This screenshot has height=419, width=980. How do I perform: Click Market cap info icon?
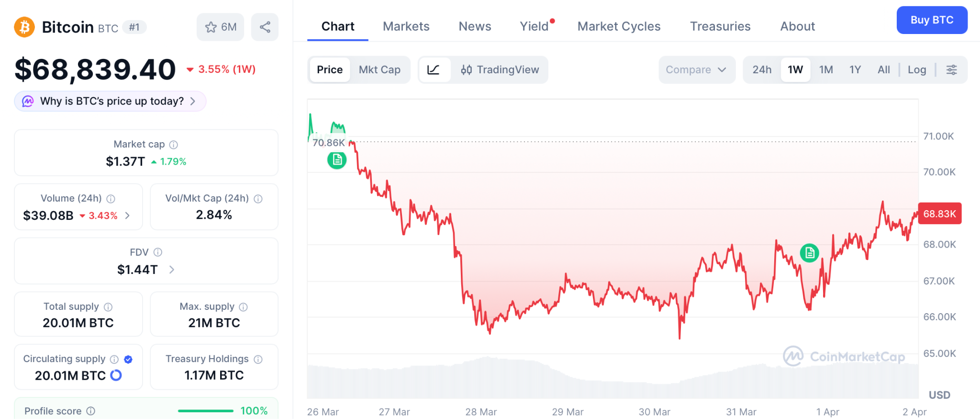tap(174, 145)
